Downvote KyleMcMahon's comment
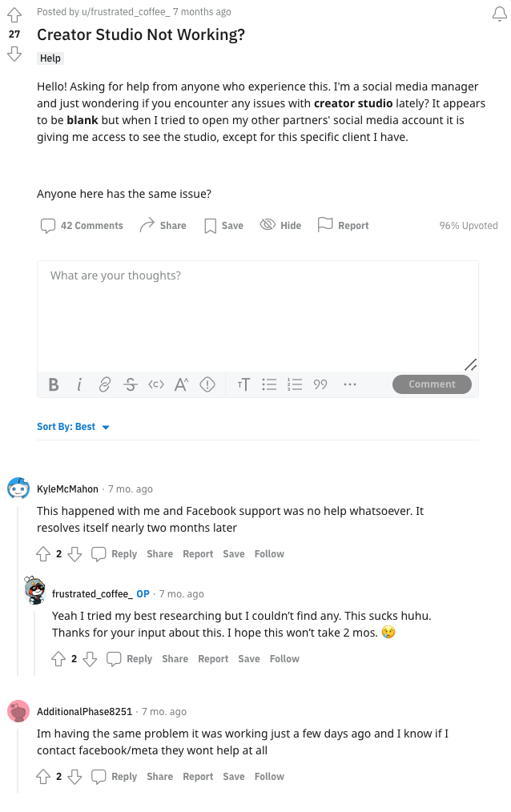This screenshot has height=812, width=511. pyautogui.click(x=74, y=553)
